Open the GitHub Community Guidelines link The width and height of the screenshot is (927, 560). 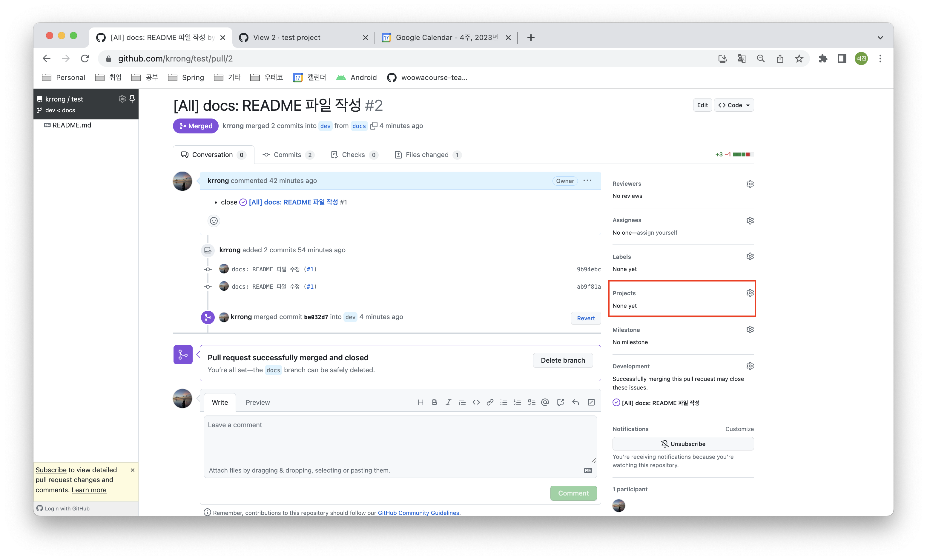tap(418, 513)
